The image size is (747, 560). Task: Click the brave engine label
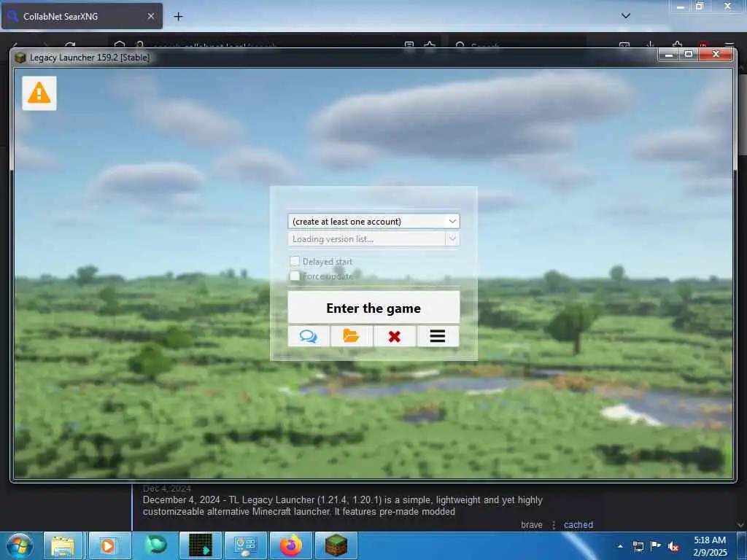[x=532, y=524]
